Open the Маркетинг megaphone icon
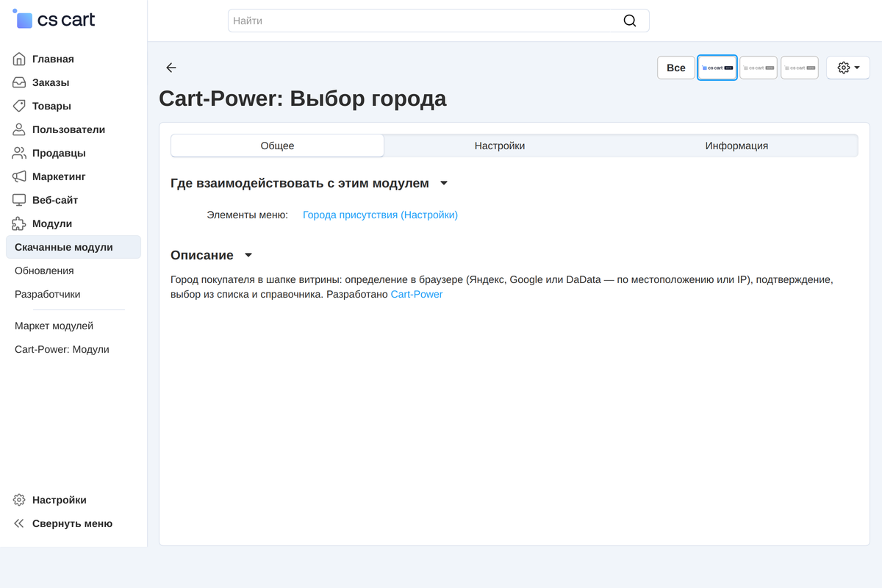 19,176
